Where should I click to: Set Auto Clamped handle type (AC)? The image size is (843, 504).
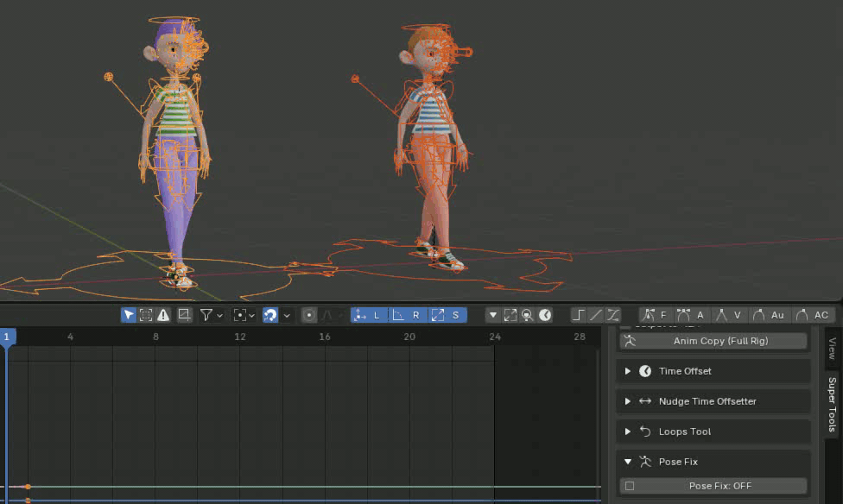click(813, 315)
